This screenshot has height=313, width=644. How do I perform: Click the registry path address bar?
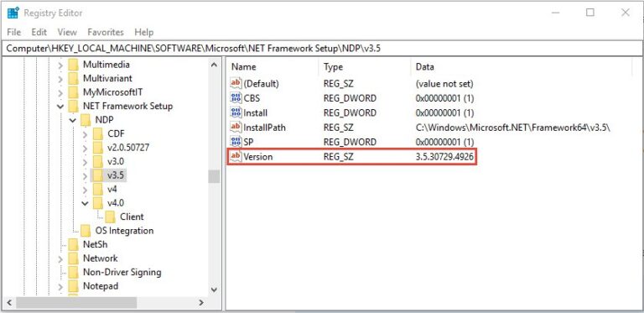click(x=322, y=48)
